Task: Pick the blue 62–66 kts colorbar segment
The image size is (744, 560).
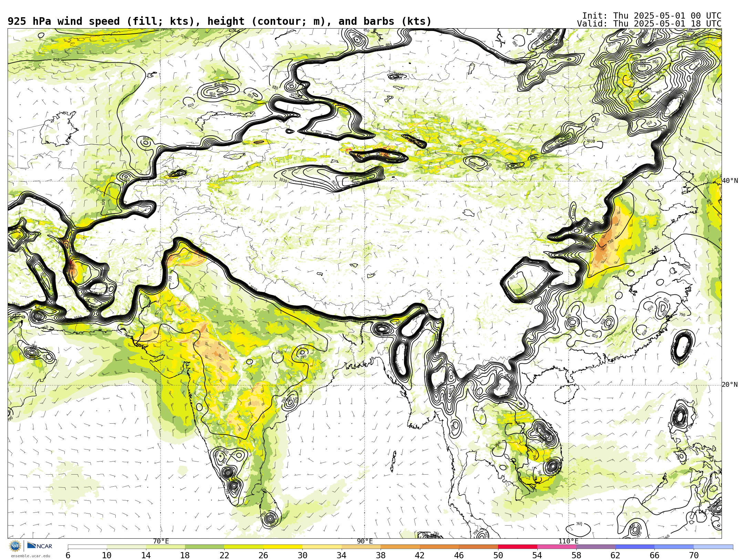Action: coord(635,547)
